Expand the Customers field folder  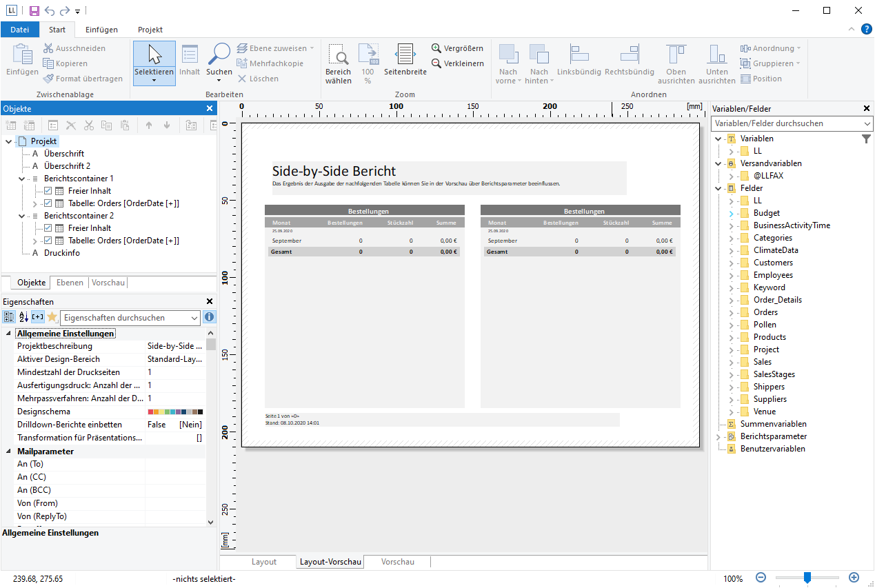(731, 263)
